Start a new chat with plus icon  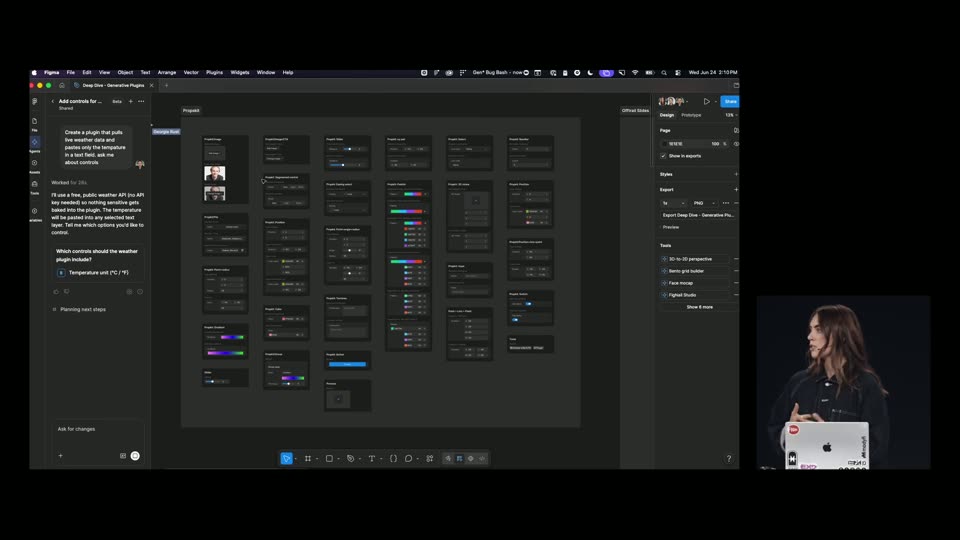pos(130,102)
